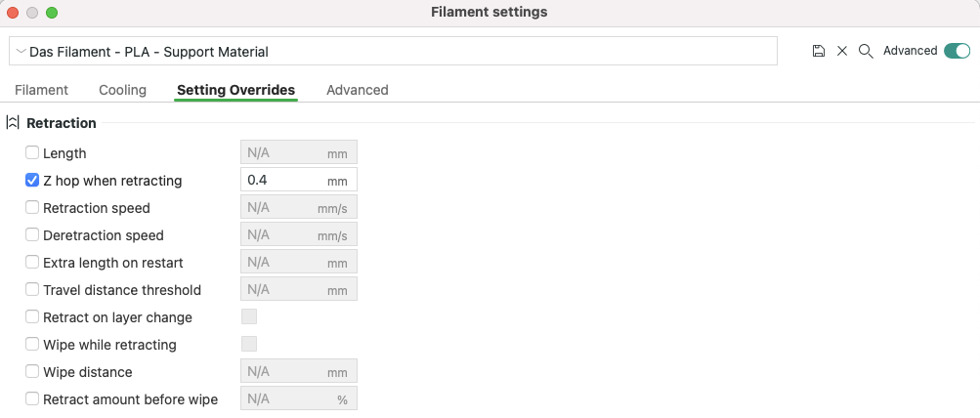This screenshot has width=980, height=418.
Task: Switch to the Filament tab
Action: [41, 90]
